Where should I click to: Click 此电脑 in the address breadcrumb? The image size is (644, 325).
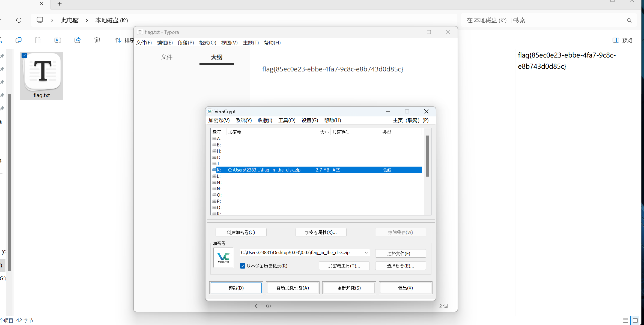pos(70,20)
